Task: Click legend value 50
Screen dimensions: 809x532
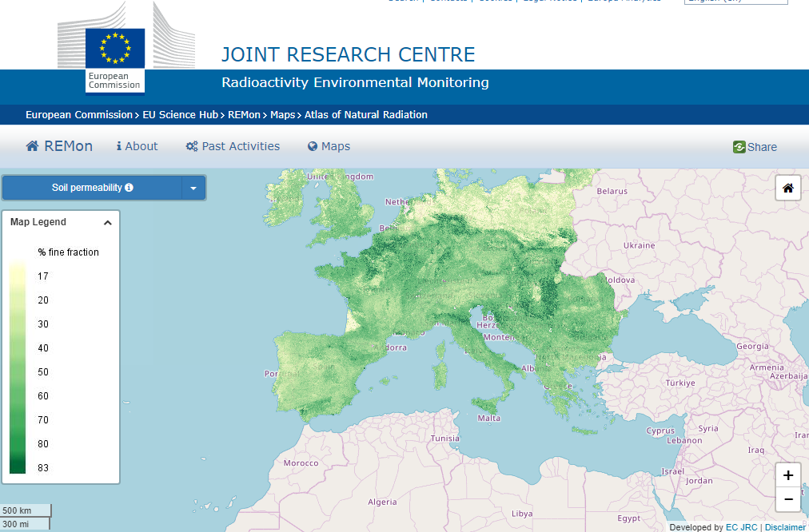Action: tap(43, 372)
